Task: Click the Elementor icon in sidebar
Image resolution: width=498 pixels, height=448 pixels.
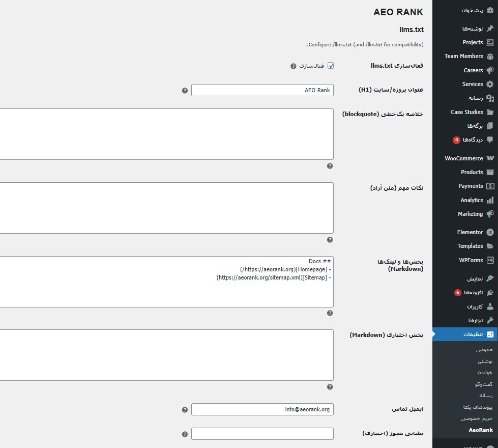Action: click(x=490, y=232)
